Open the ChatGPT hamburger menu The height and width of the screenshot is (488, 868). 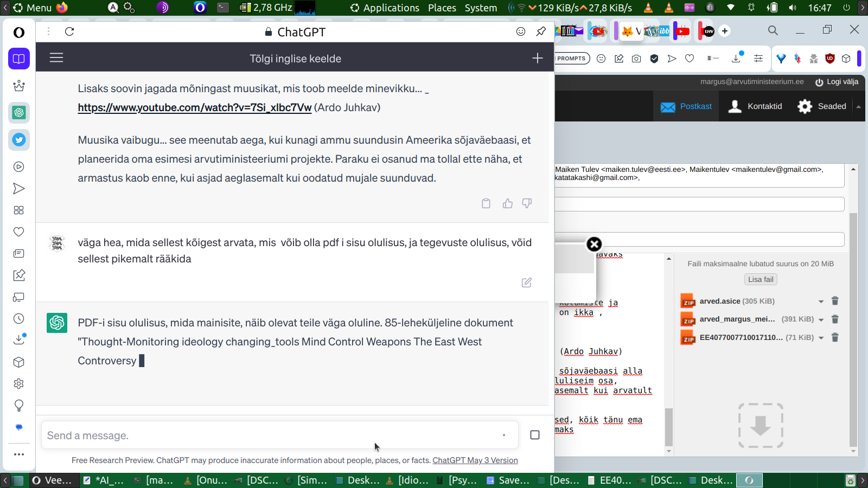(56, 57)
